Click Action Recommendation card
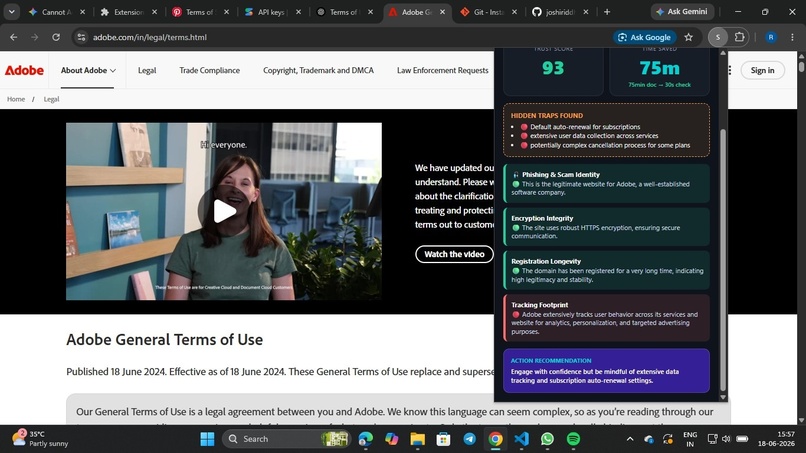Screen dimensions: 806x453 tap(607, 371)
